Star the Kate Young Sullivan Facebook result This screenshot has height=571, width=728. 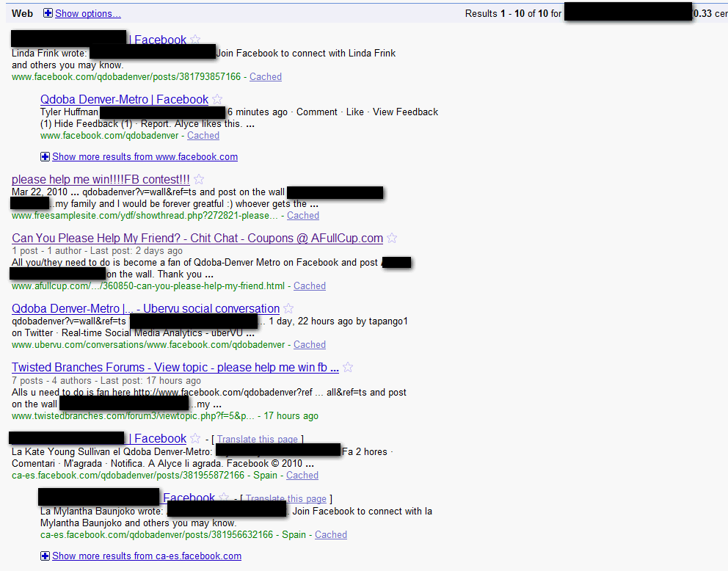pyautogui.click(x=195, y=438)
